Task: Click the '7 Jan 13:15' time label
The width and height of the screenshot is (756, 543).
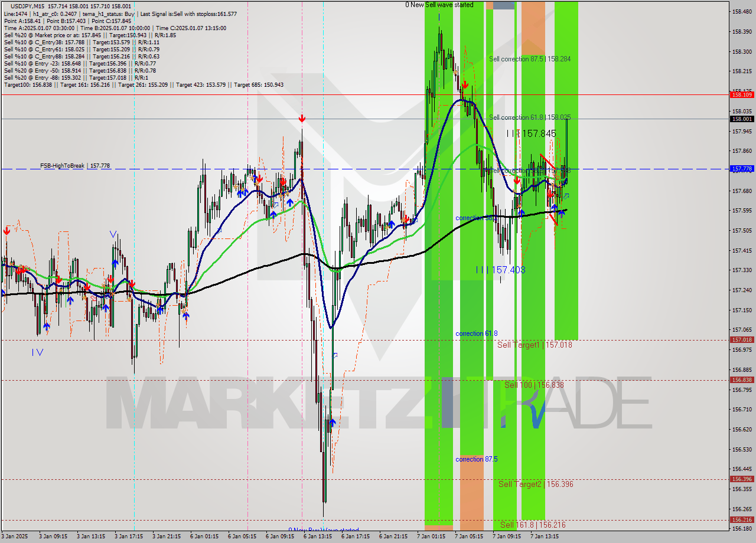Action: (544, 537)
